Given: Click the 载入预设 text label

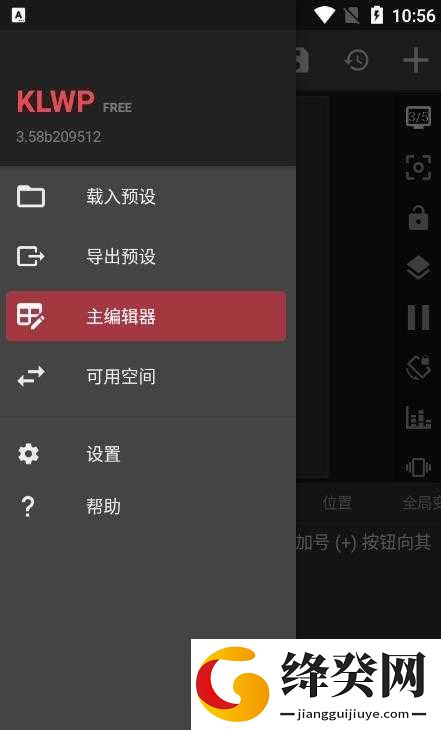Looking at the screenshot, I should [x=121, y=196].
